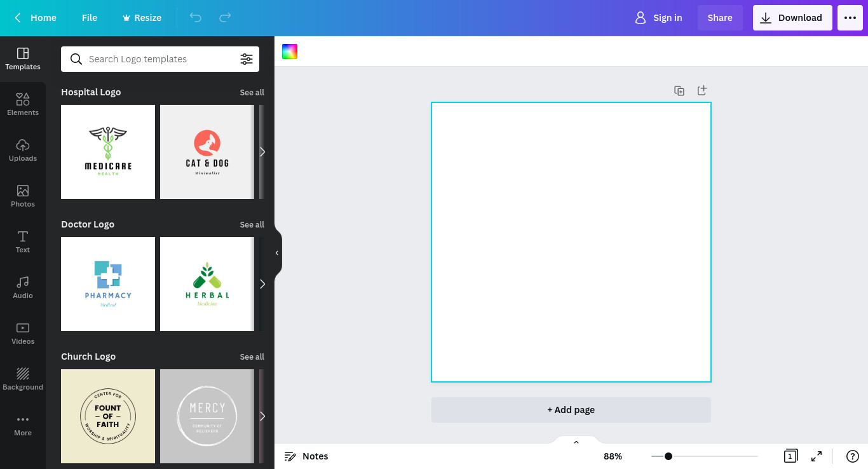Duplicate the page icon

(679, 91)
